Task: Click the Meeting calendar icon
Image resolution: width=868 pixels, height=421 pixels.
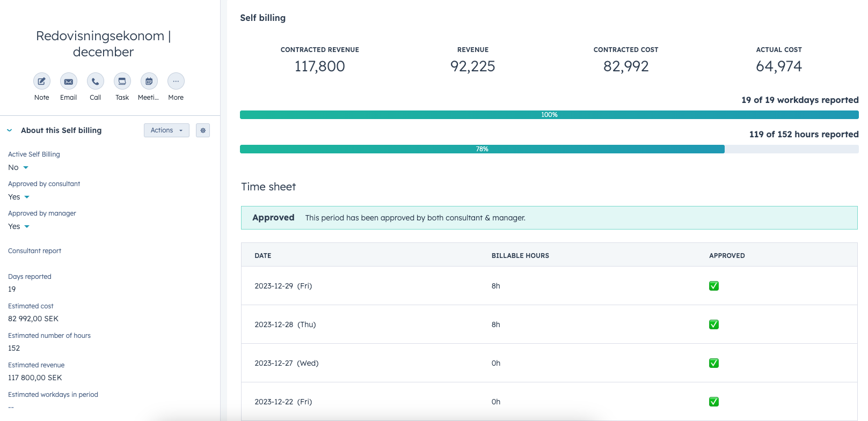Action: [149, 82]
